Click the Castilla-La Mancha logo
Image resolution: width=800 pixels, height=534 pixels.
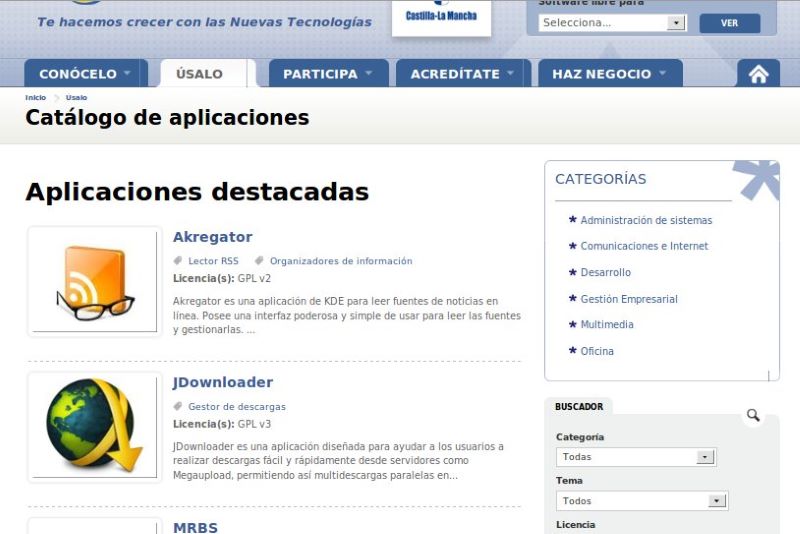pyautogui.click(x=441, y=16)
